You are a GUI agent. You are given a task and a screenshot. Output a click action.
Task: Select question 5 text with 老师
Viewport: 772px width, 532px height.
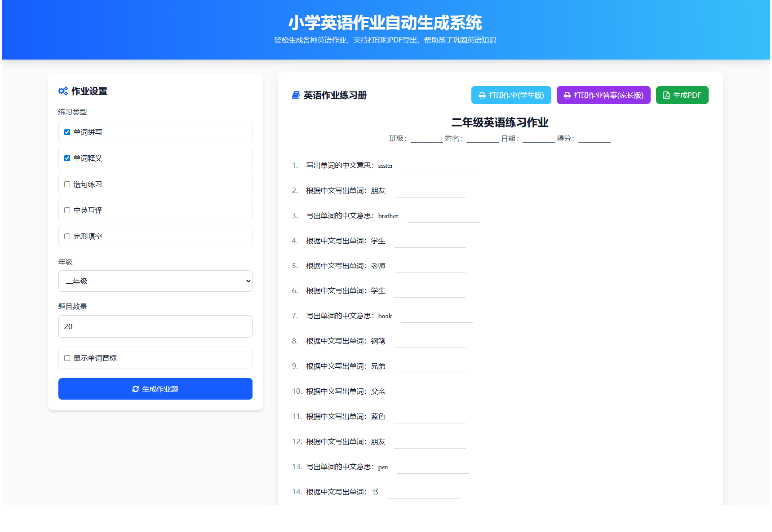(346, 266)
